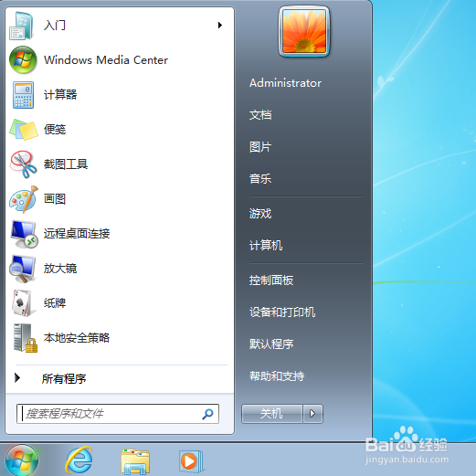Screen dimensions: 476x476
Task: Select the 便笺 text label
Action: point(55,130)
